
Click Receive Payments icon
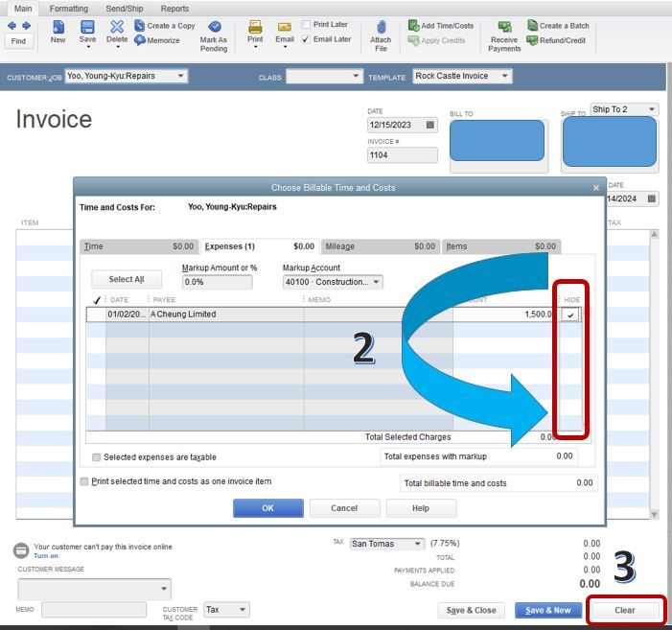coord(504,27)
